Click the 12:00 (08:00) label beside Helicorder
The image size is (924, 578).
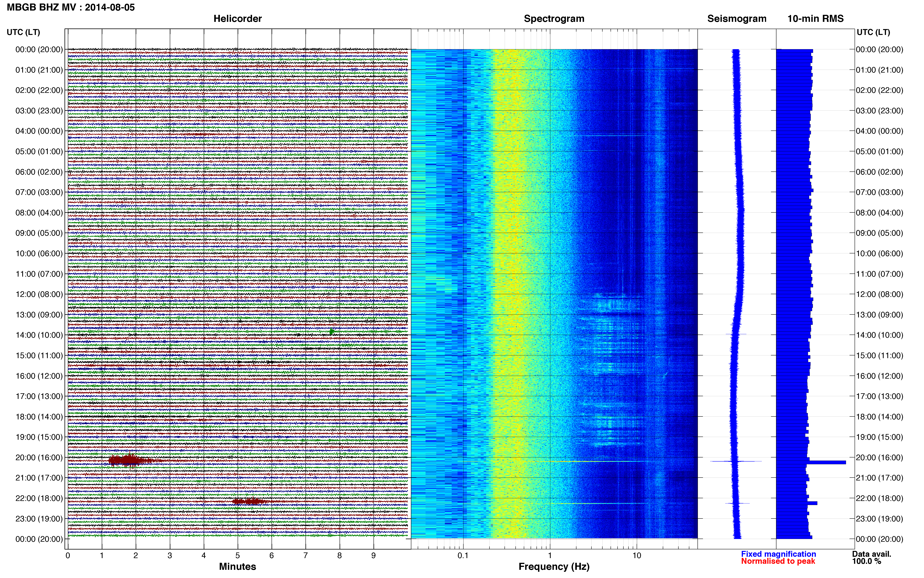point(39,294)
